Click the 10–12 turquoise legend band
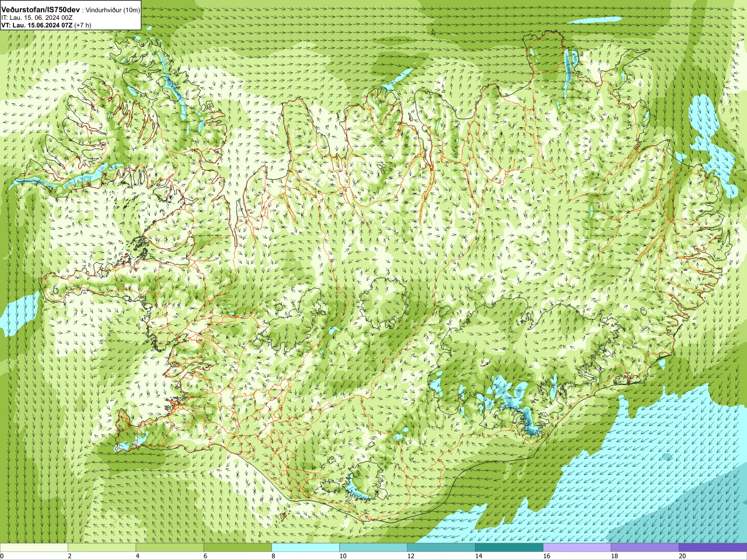The image size is (747, 560). pos(373,548)
